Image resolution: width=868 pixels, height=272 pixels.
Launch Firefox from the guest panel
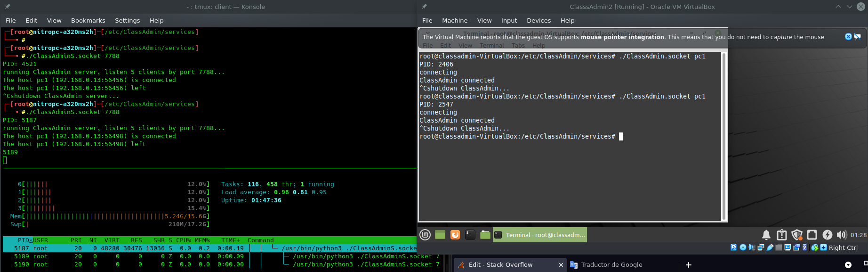(455, 235)
